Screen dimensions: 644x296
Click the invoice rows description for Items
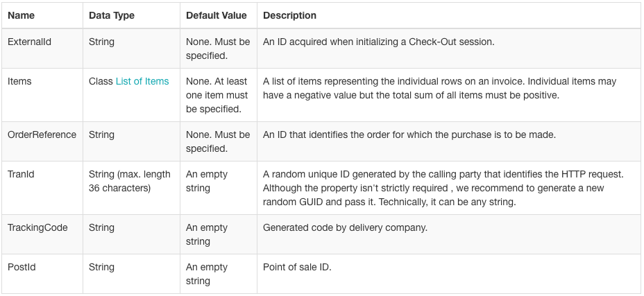439,88
